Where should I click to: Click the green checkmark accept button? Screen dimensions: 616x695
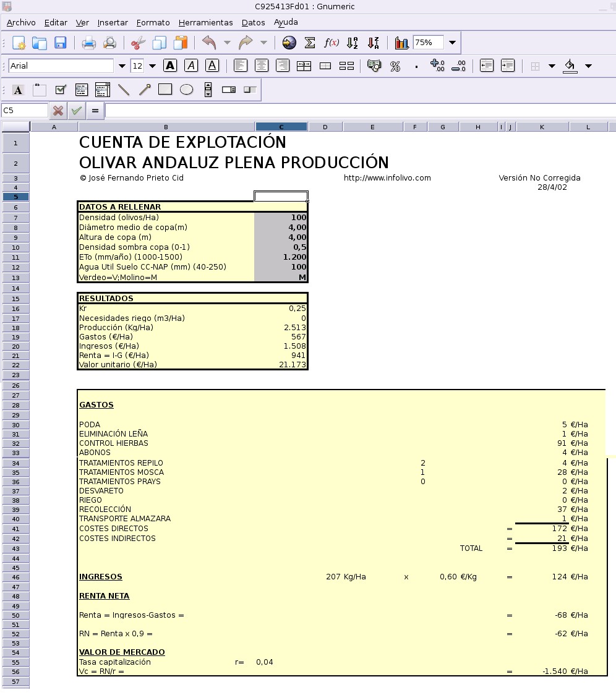click(x=76, y=111)
